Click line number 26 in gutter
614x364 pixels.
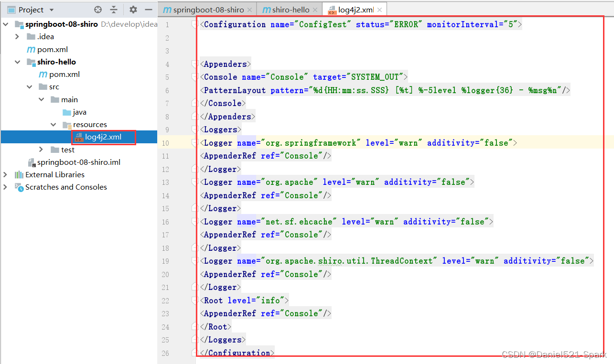pos(165,353)
